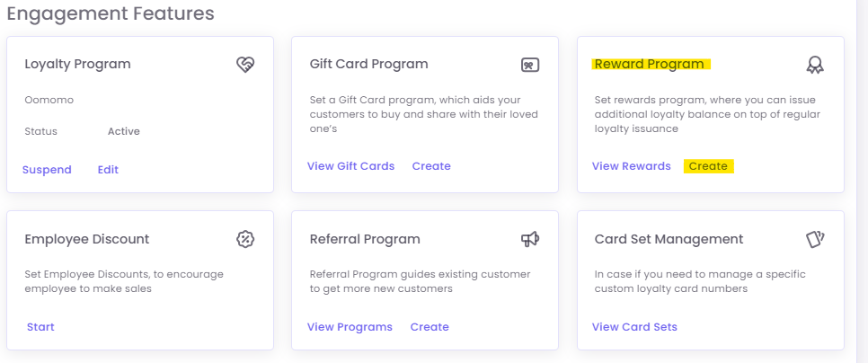Create a new Referral Program
The width and height of the screenshot is (868, 363).
coord(430,327)
